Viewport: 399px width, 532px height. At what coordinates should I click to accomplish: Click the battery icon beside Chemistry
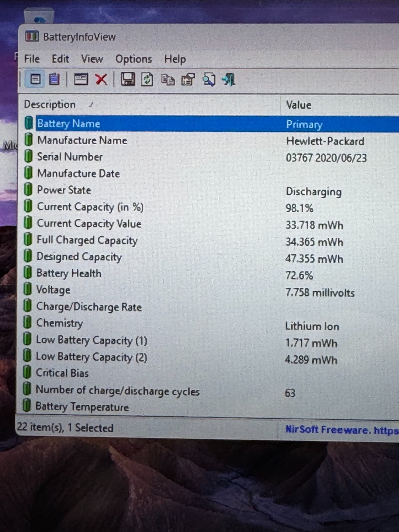(x=27, y=323)
